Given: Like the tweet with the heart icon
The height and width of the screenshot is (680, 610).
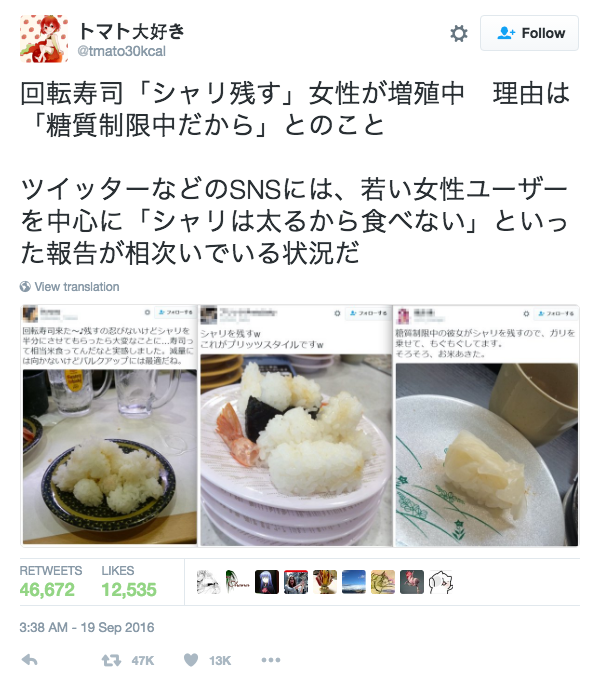Looking at the screenshot, I should click(x=191, y=660).
